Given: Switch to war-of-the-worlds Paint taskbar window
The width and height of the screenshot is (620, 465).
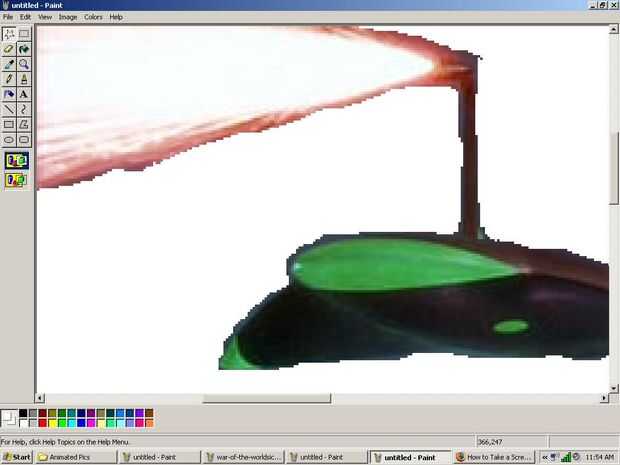Looking at the screenshot, I should pos(243,457).
